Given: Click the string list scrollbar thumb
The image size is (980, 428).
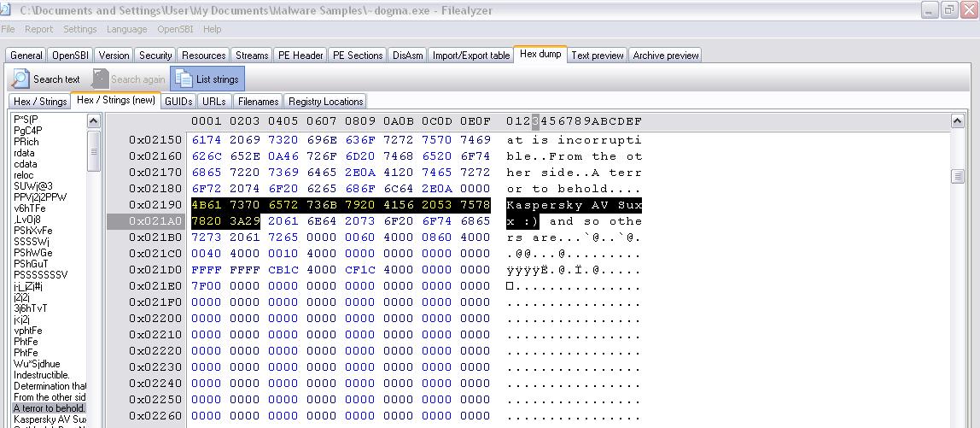Looking at the screenshot, I should 93,151.
